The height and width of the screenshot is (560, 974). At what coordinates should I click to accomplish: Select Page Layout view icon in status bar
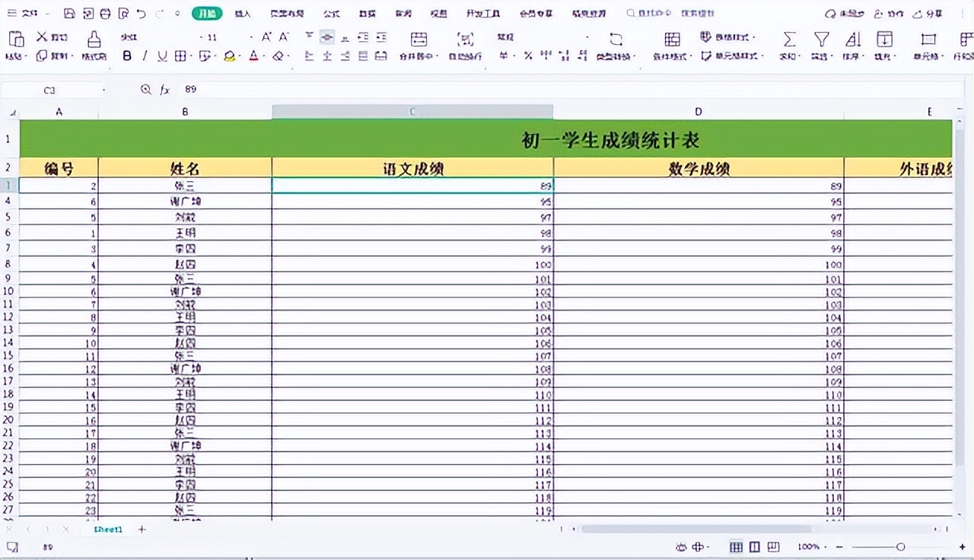click(755, 546)
